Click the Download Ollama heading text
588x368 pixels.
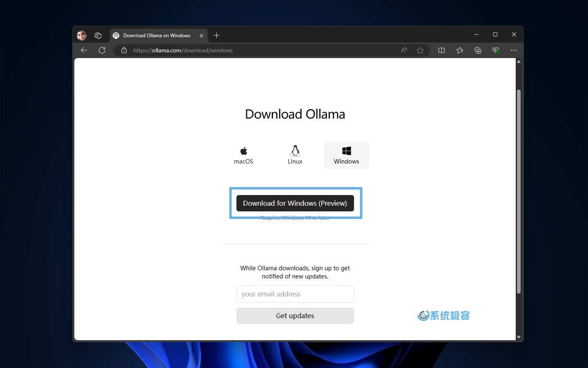pyautogui.click(x=295, y=114)
